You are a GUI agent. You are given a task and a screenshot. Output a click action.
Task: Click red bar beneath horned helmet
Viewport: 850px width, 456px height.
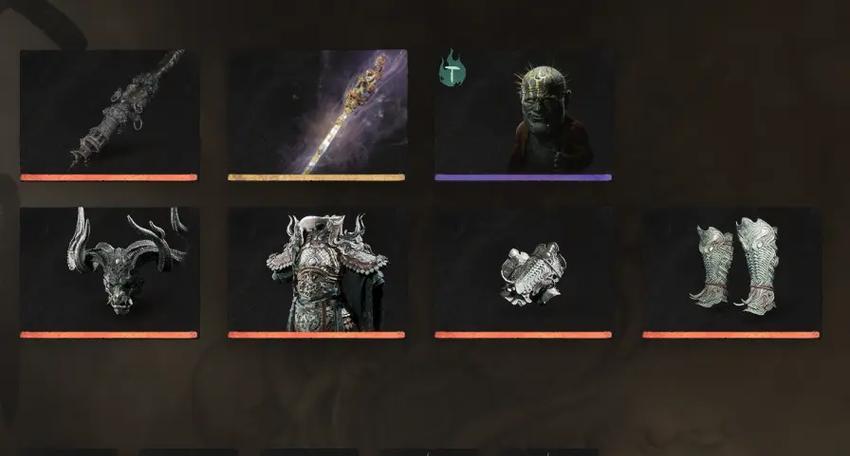pyautogui.click(x=109, y=335)
